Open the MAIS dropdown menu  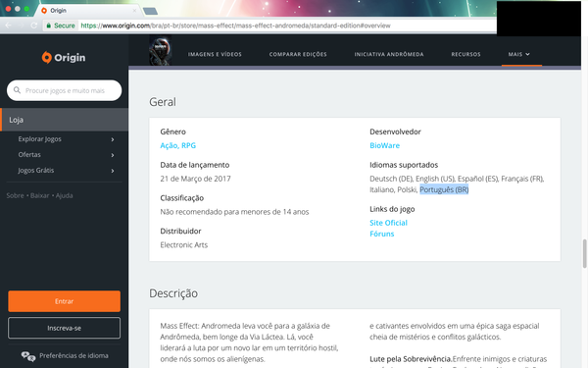519,54
